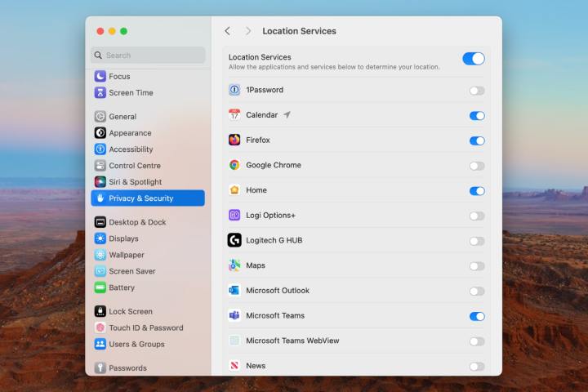Viewport: 588px width, 392px height.
Task: Click the News app icon
Action: [x=234, y=365]
